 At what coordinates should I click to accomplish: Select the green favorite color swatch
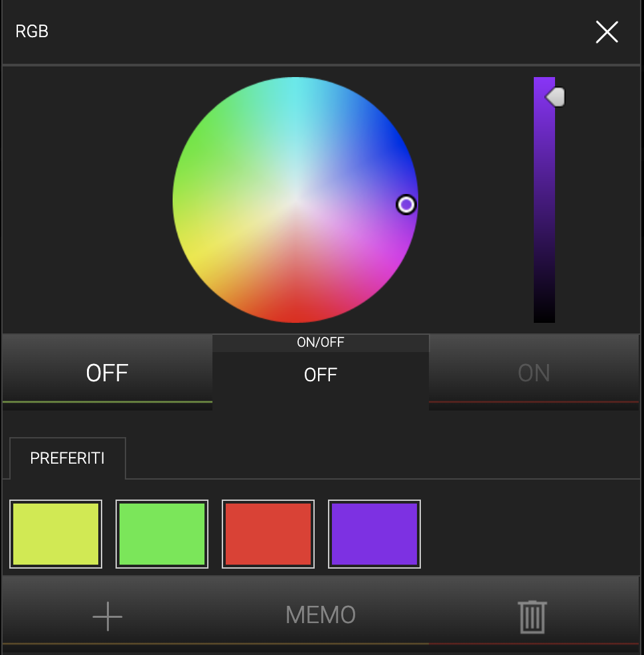pyautogui.click(x=162, y=534)
